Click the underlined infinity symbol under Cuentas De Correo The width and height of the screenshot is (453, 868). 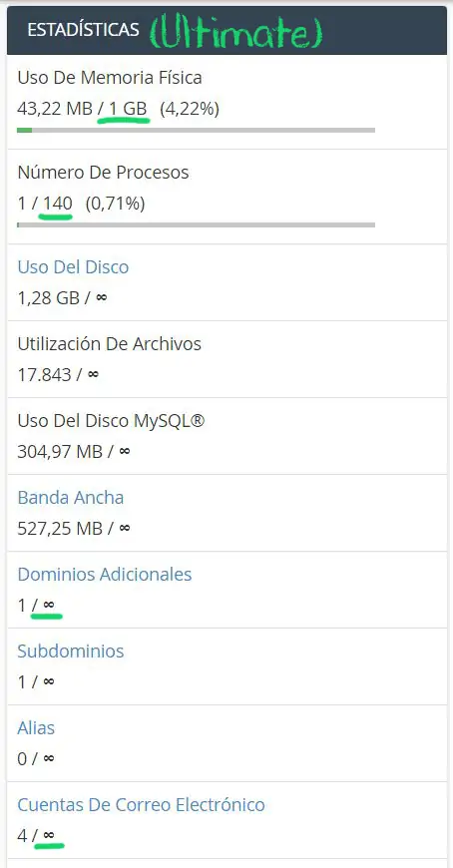[x=49, y=835]
